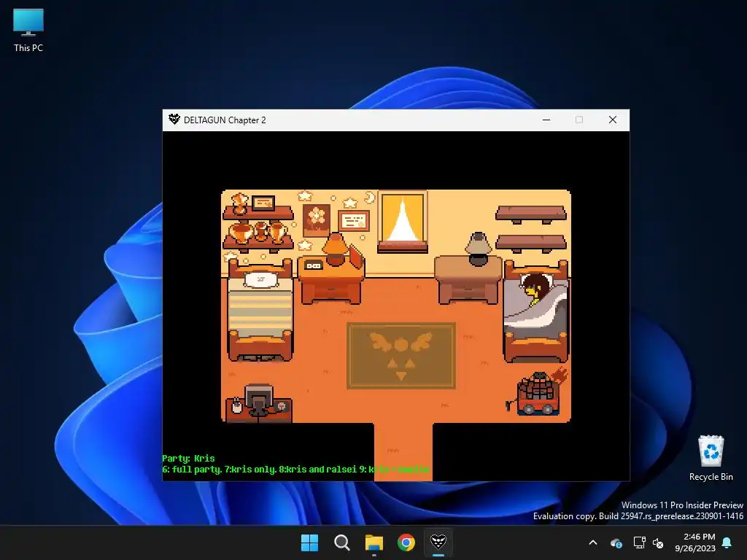Show hidden system tray icons
This screenshot has width=747, height=560.
coord(593,542)
